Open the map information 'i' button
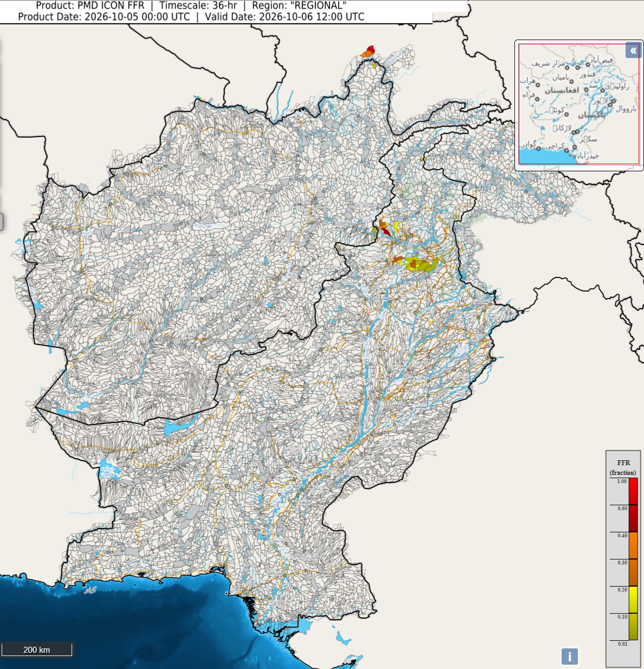 point(569,657)
